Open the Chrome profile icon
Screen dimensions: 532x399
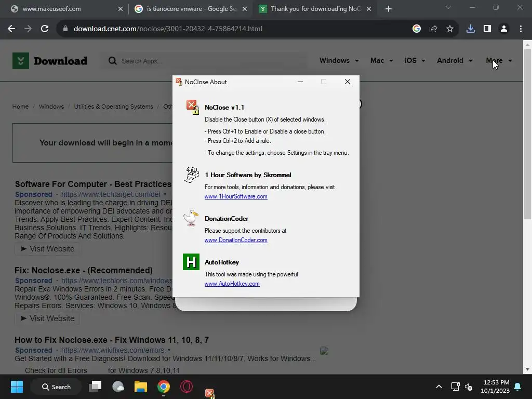tap(504, 29)
